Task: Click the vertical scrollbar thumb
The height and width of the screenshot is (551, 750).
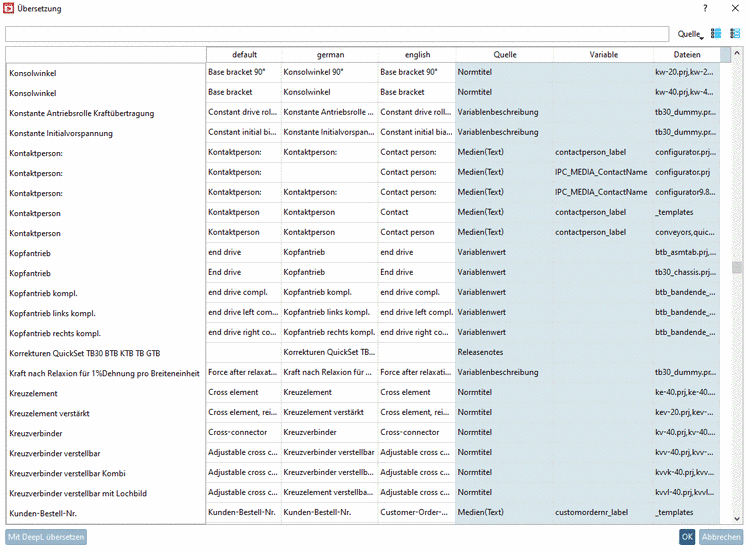Action: coord(737,267)
